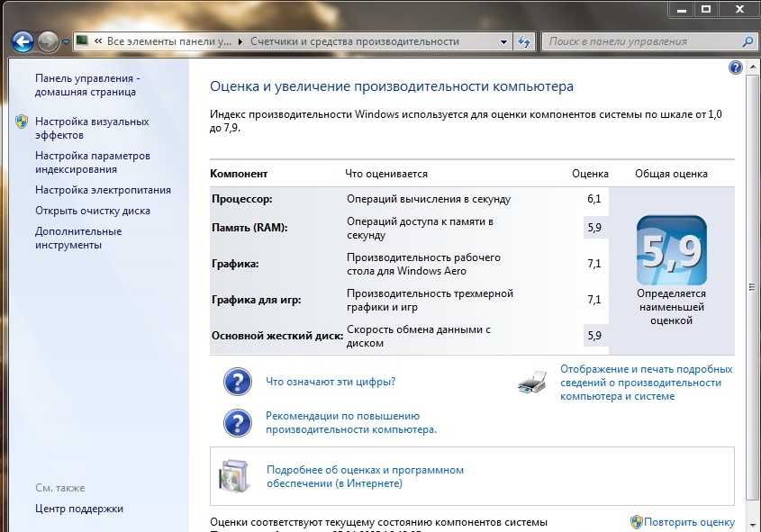Click the software box icon near 'Подробнее об оценках'
This screenshot has height=532, width=761.
[x=234, y=476]
